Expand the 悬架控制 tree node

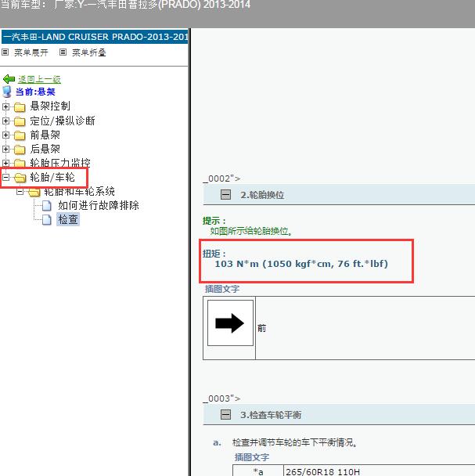[x=5, y=106]
